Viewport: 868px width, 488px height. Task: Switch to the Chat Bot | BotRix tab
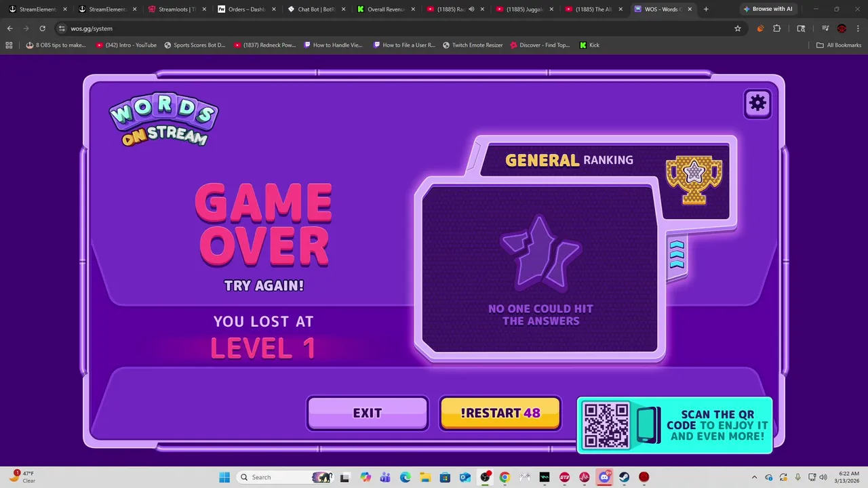coord(316,9)
